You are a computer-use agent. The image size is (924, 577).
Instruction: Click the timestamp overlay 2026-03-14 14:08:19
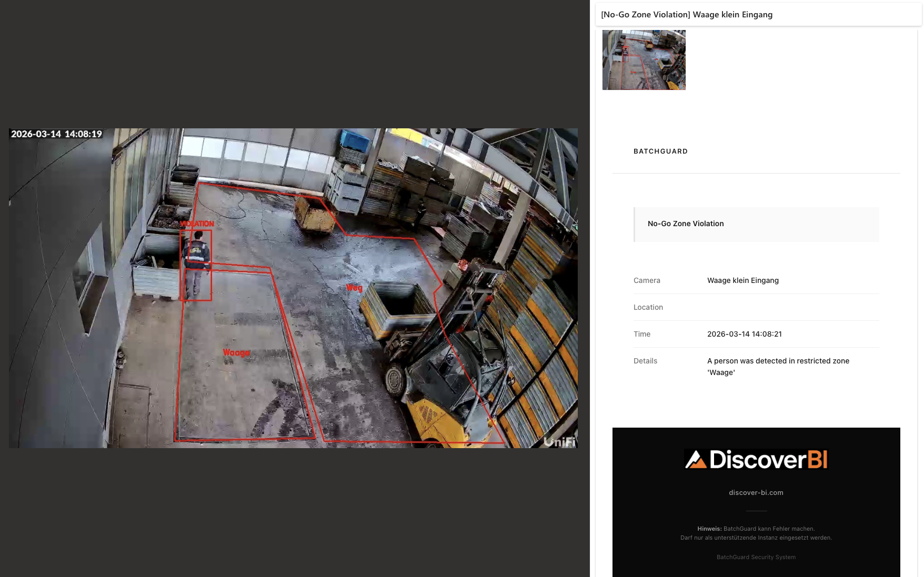point(56,134)
